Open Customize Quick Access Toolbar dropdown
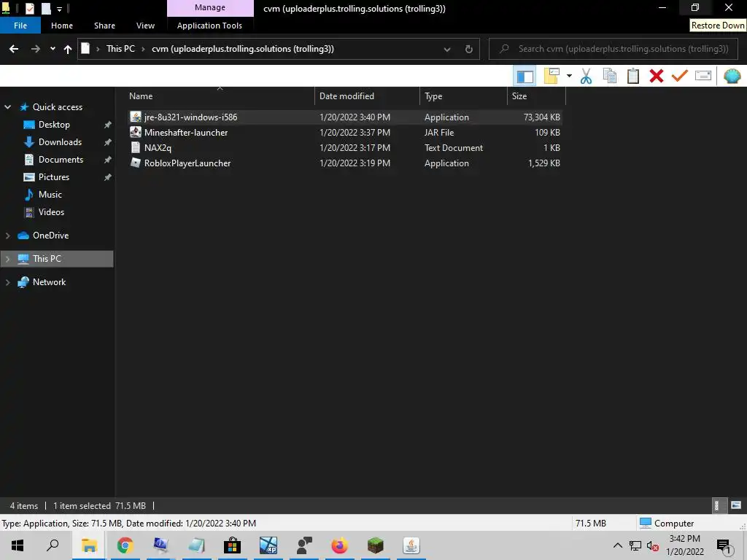The height and width of the screenshot is (560, 747). tap(60, 9)
